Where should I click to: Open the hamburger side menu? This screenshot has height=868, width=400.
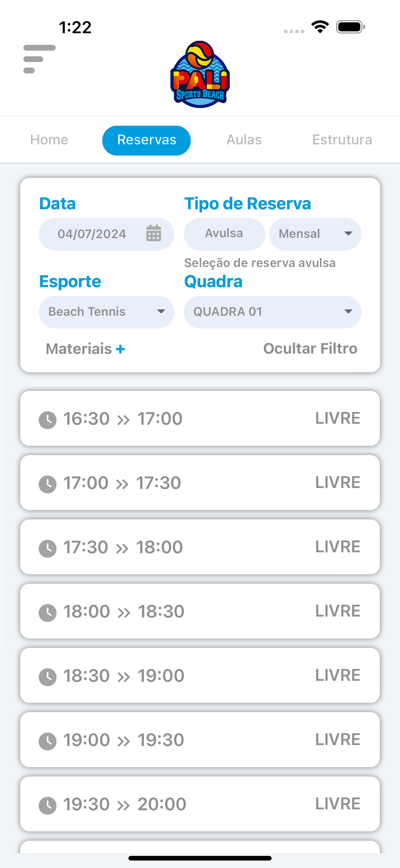(39, 59)
